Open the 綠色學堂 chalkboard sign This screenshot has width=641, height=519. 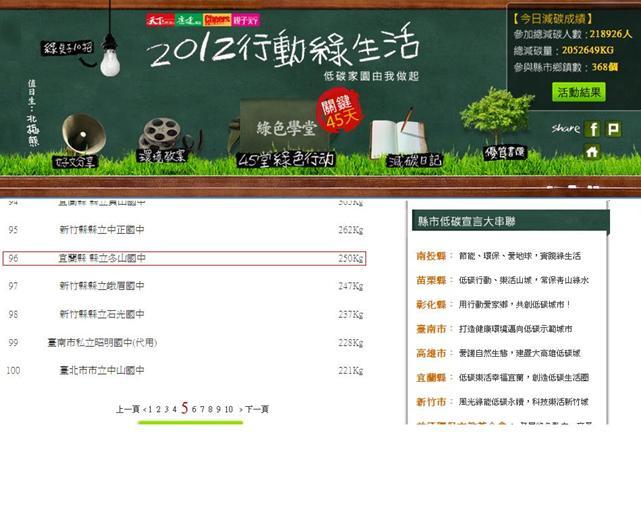pos(286,128)
